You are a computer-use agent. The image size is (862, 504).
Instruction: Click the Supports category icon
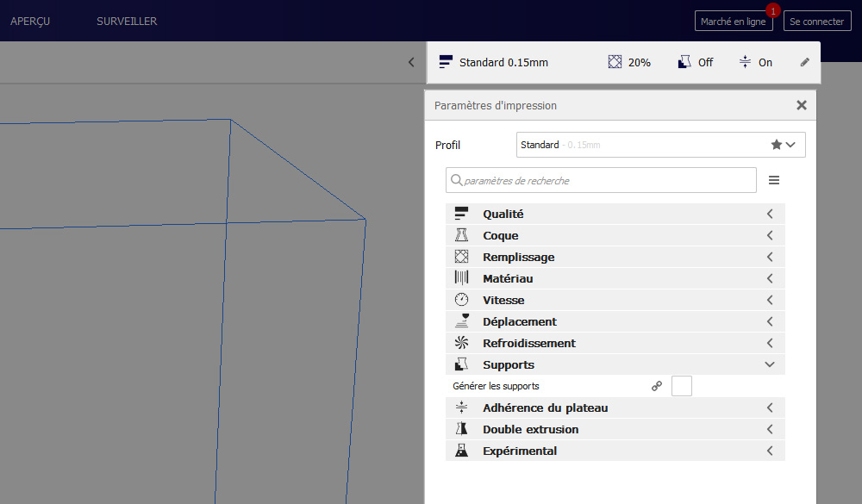tap(461, 364)
